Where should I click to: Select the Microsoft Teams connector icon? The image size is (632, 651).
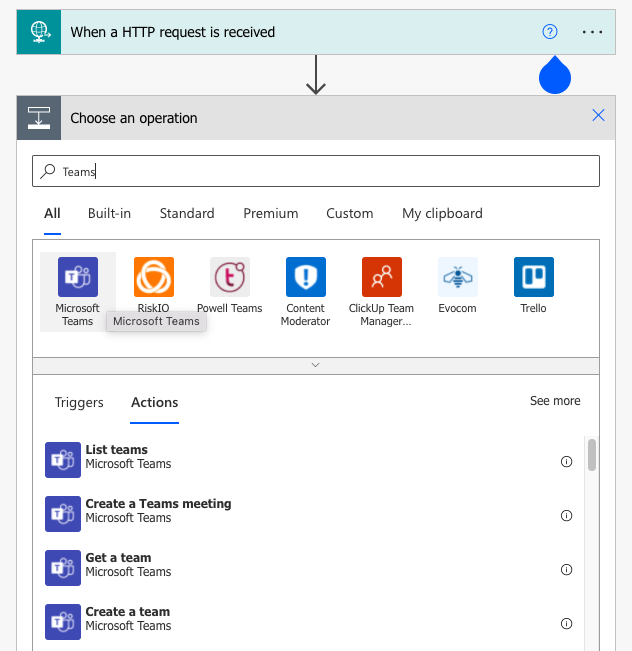click(x=77, y=277)
